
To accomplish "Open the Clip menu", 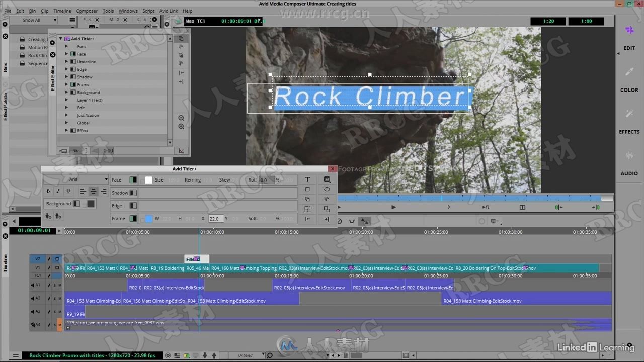I will tap(45, 11).
